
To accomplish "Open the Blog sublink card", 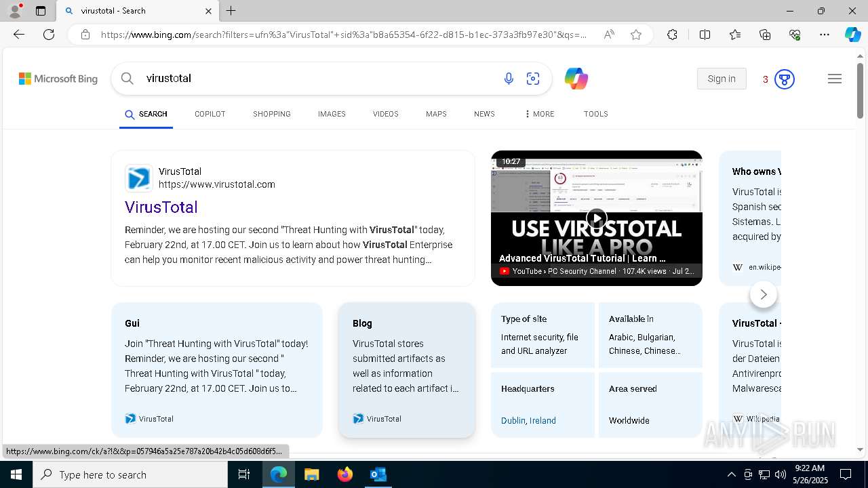I will 407,369.
